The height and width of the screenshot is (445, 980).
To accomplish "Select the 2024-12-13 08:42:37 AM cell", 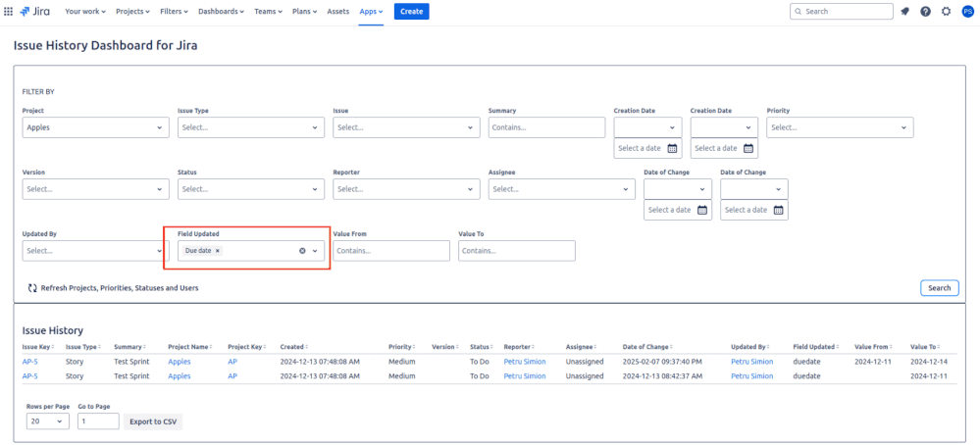I will (662, 376).
